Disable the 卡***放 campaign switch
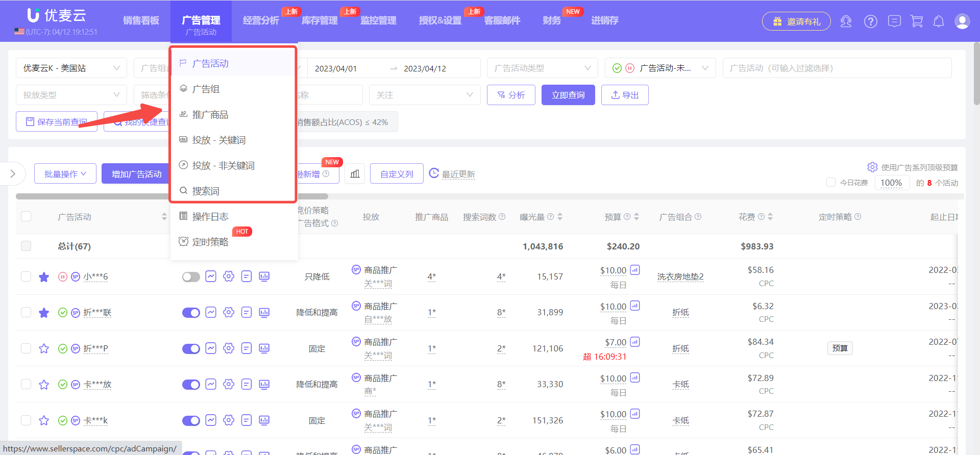The image size is (980, 455). coord(191,385)
